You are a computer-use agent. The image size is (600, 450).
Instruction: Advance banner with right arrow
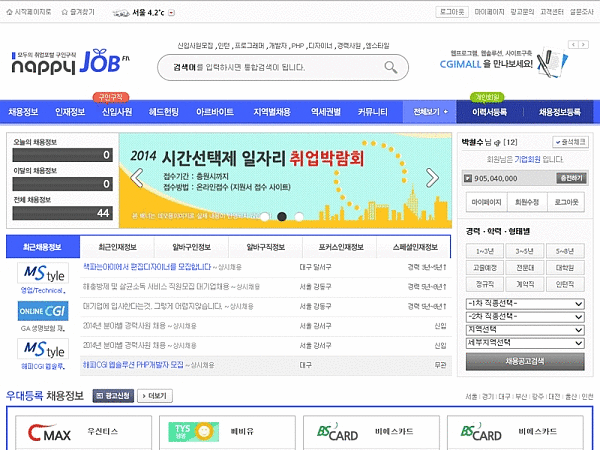[x=431, y=179]
